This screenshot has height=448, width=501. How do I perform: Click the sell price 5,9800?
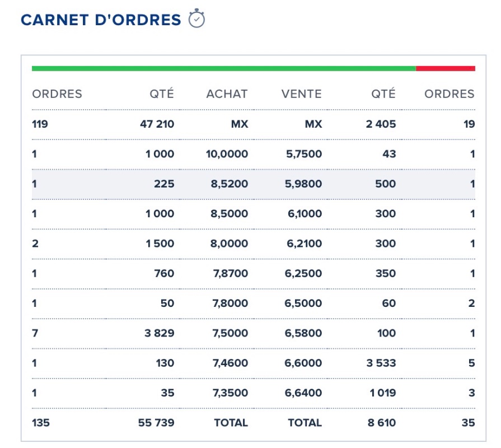click(x=304, y=184)
